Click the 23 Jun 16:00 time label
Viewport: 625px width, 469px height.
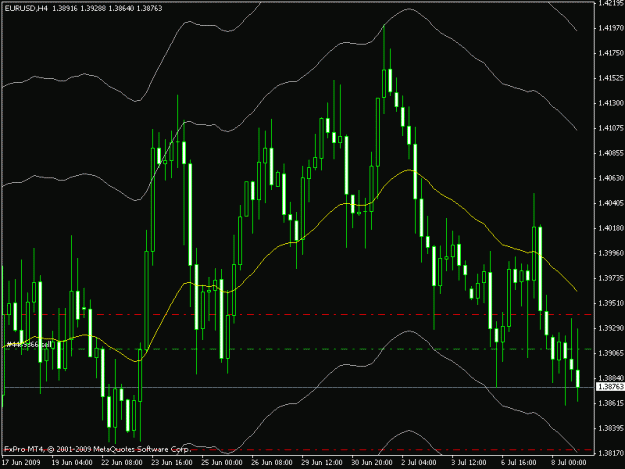point(172,463)
